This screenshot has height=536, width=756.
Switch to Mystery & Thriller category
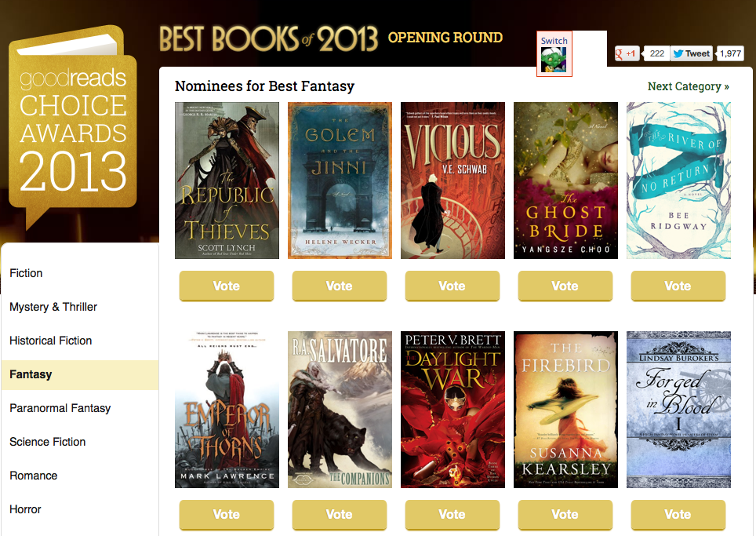(53, 307)
